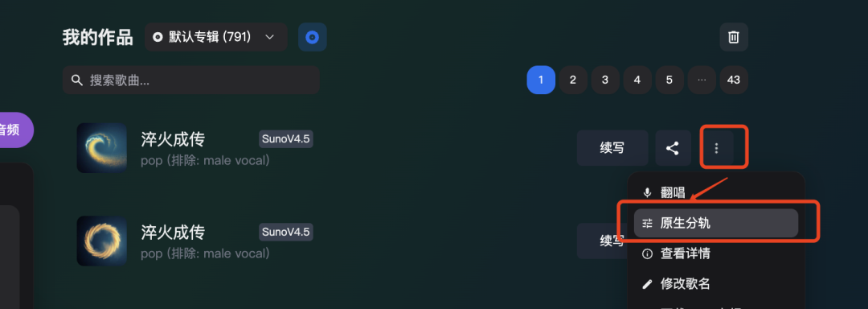The height and width of the screenshot is (309, 868).
Task: Focus the 搜索歌曲 search field
Action: tap(191, 80)
